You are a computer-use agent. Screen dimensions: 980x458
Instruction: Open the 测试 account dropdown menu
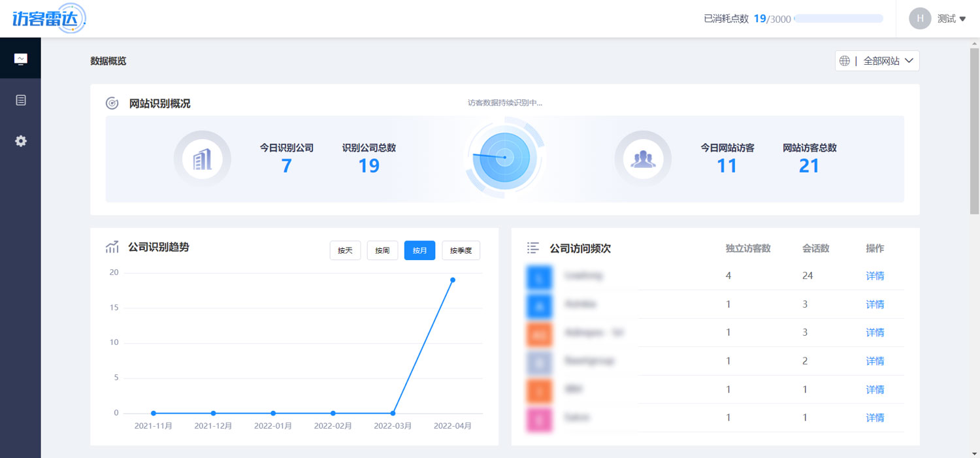pos(951,19)
